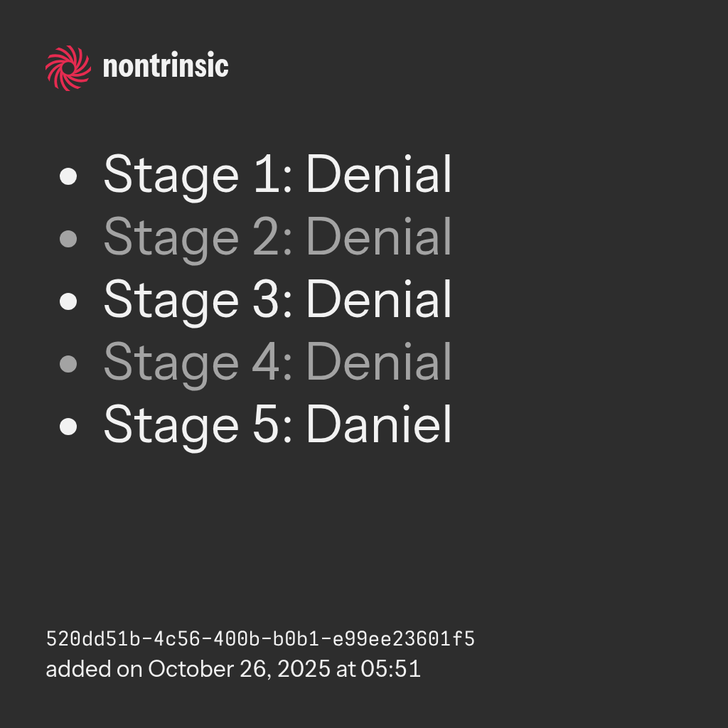This screenshot has width=728, height=728.
Task: Click the greyed Denial word in Stage 4
Action: pyautogui.click(x=379, y=363)
